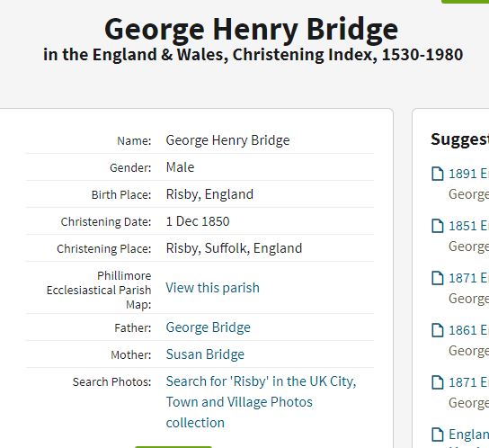Click the Christening Date value 1 Dec 1850
Image resolution: width=489 pixels, height=448 pixels.
198,221
